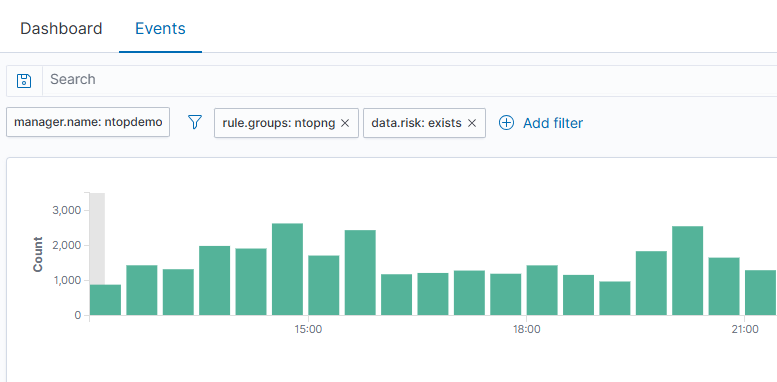Click the 18:00 time axis label

(x=526, y=329)
